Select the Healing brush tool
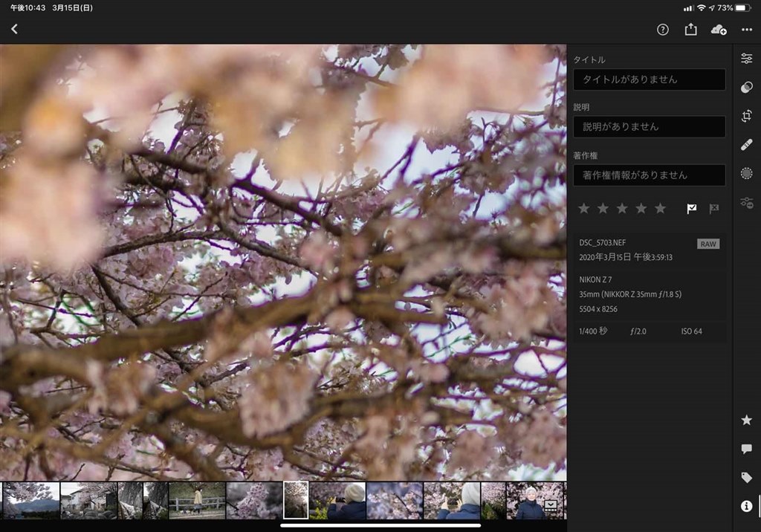 747,145
